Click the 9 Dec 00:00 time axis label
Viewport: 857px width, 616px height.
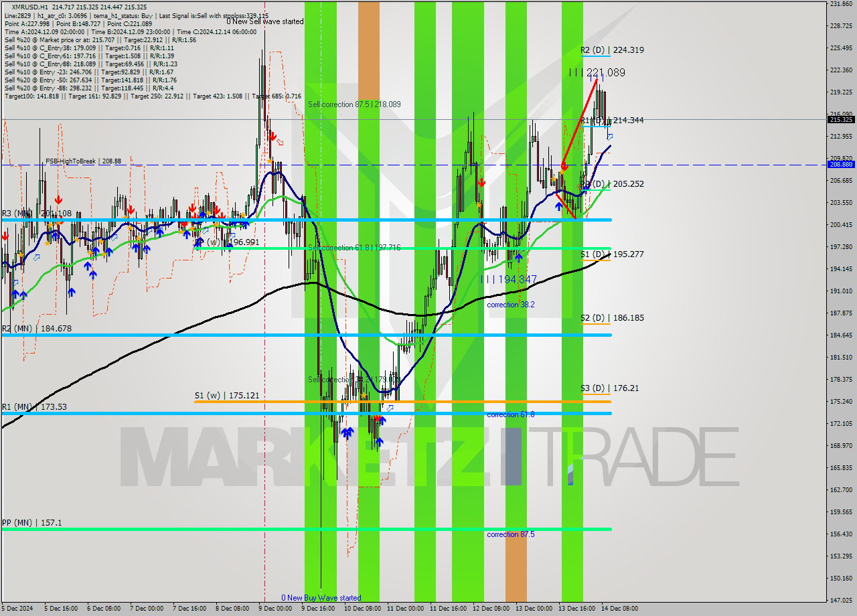coord(275,609)
